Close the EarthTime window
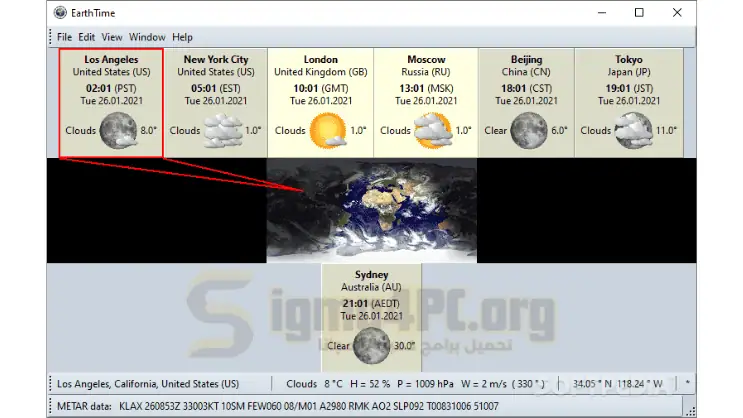743x418 pixels. coord(677,13)
